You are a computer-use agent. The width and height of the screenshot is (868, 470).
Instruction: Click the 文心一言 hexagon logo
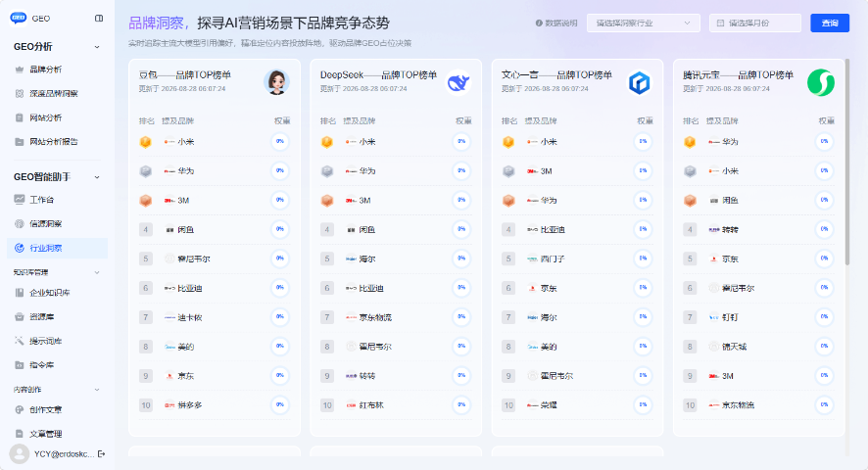coord(640,82)
